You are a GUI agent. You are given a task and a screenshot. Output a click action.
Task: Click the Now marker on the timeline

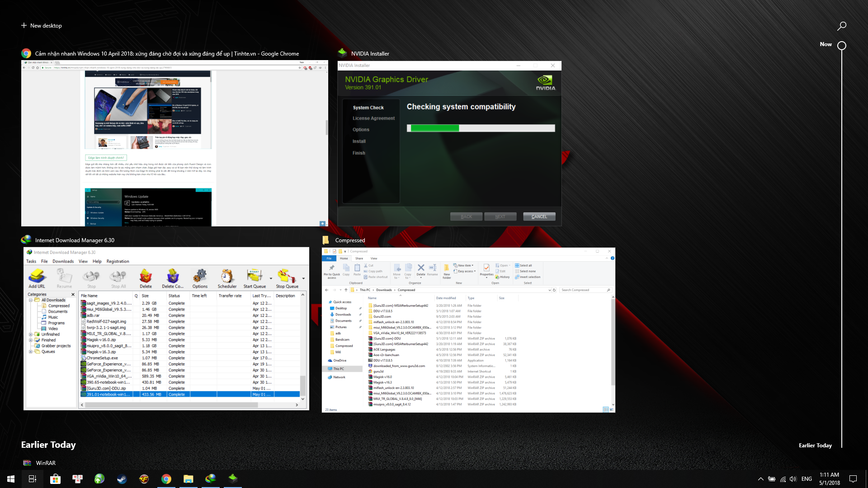[x=841, y=46]
